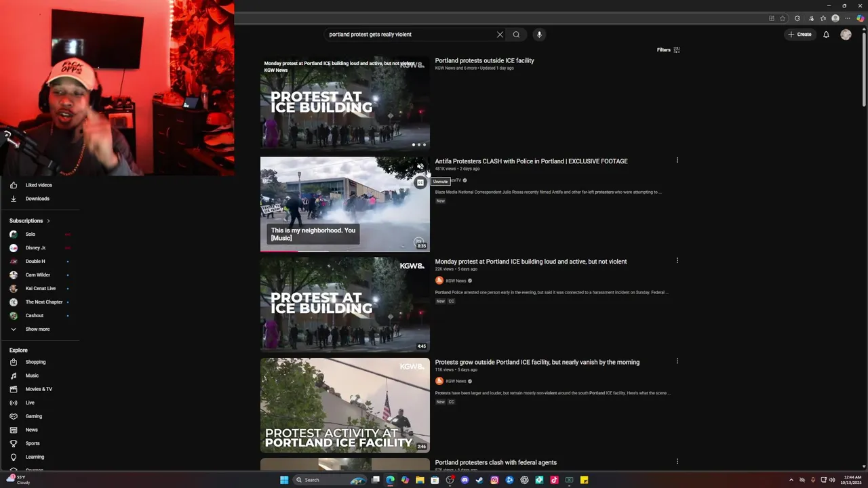The height and width of the screenshot is (488, 868).
Task: Open Antifa Protesters CLASH with Police video title
Action: [531, 161]
